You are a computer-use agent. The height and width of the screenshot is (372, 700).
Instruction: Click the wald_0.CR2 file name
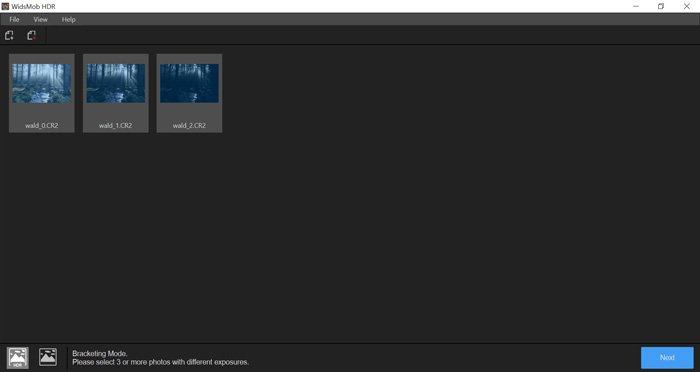tap(42, 125)
